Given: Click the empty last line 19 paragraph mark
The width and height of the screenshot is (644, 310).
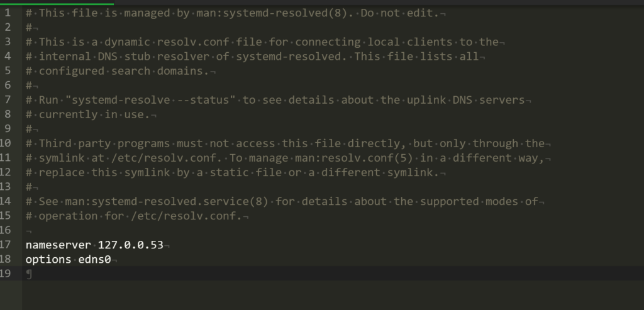Looking at the screenshot, I should [x=28, y=274].
